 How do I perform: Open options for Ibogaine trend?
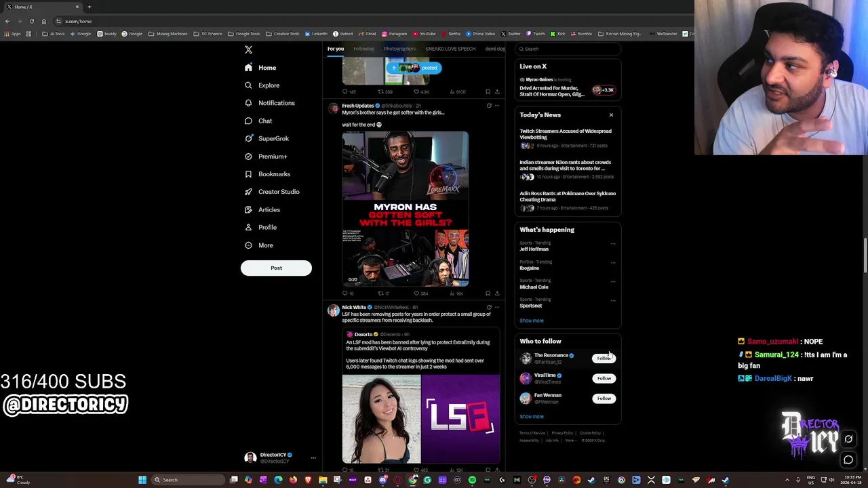click(x=613, y=262)
